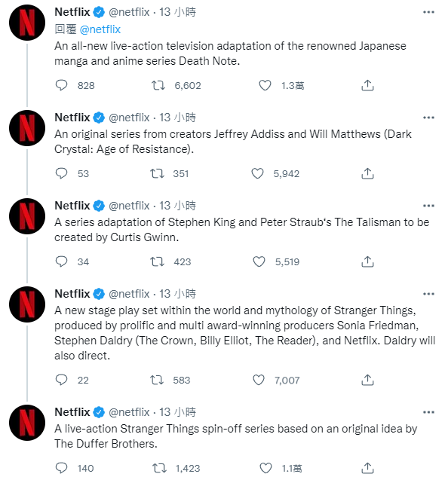Like the Duffer Brothers spin-off tweet
Screen dimensions: 448x480
pos(265,468)
